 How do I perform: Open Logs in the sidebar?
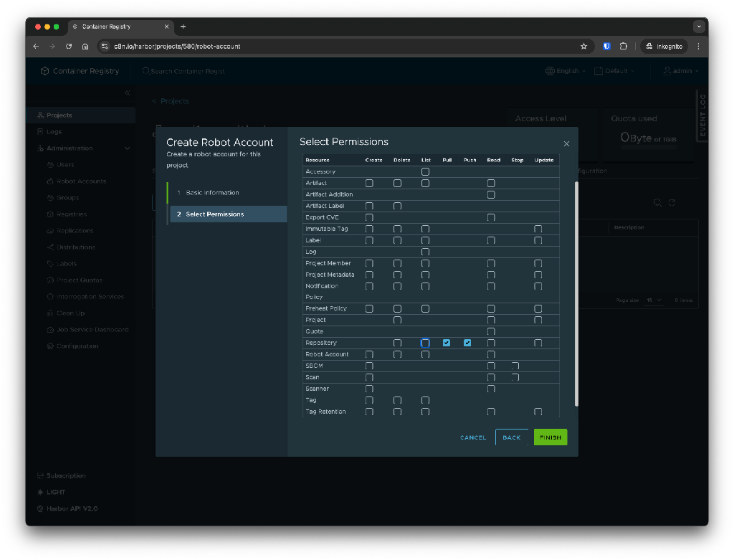pos(54,132)
